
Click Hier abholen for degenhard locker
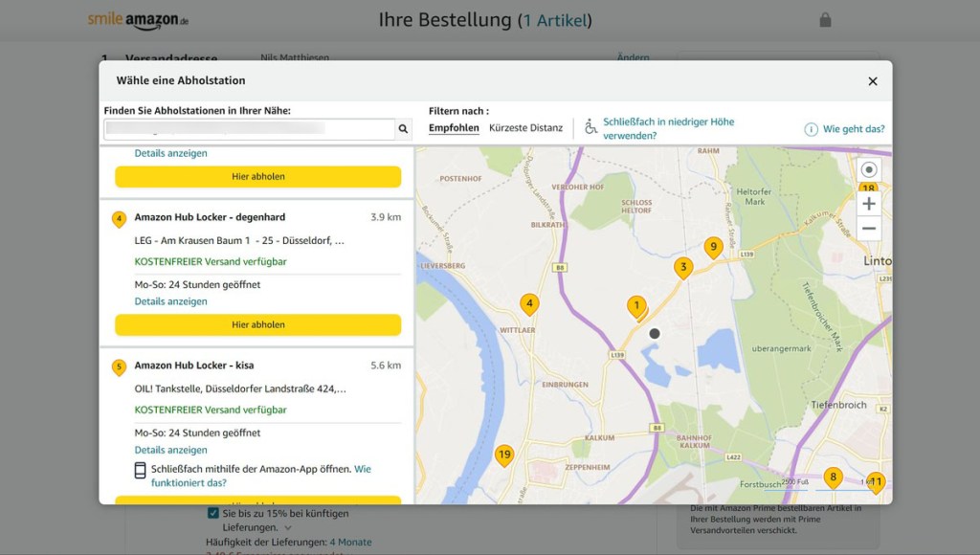[258, 325]
